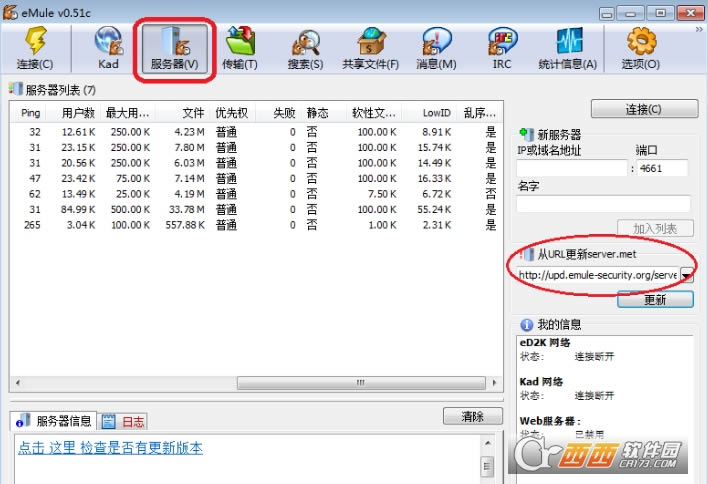Open the 消息(M) messages toolbar icon
The height and width of the screenshot is (484, 708).
coord(436,48)
